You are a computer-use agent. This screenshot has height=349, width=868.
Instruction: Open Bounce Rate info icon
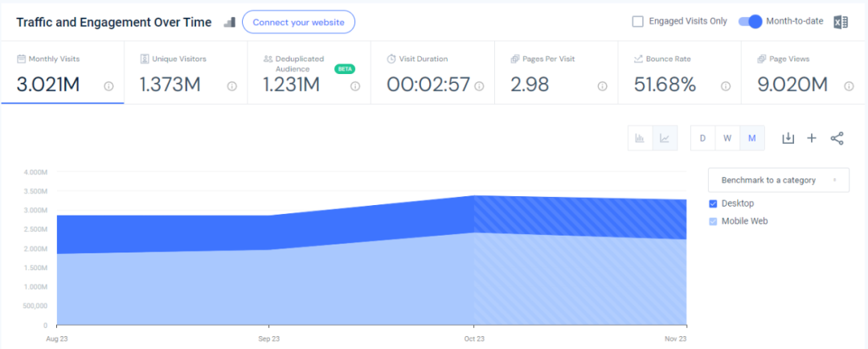coord(725,86)
